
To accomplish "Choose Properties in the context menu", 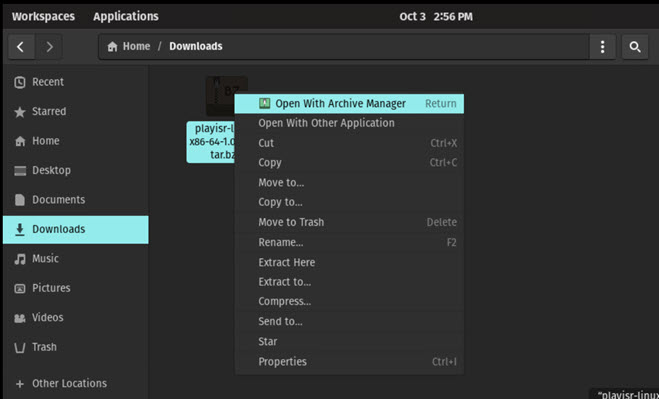I will coord(349,362).
